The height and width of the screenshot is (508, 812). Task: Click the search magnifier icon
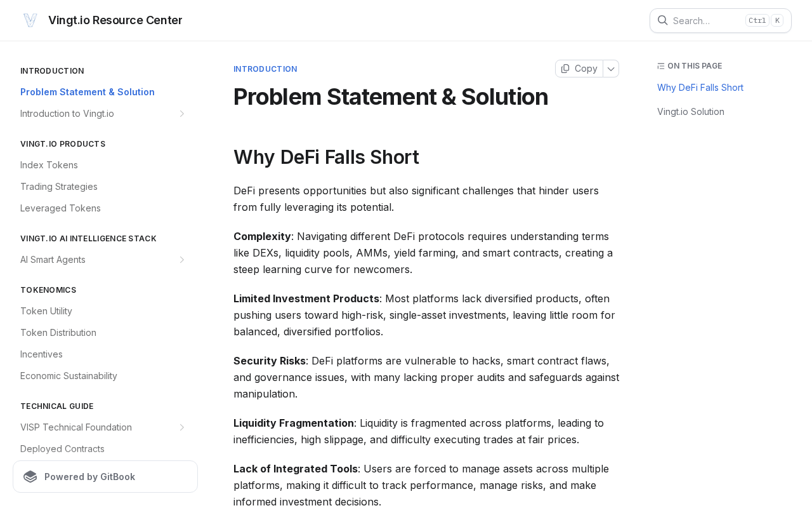click(x=662, y=20)
